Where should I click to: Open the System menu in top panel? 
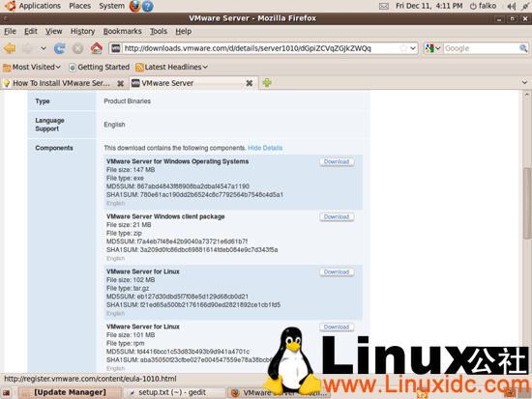[x=111, y=6]
